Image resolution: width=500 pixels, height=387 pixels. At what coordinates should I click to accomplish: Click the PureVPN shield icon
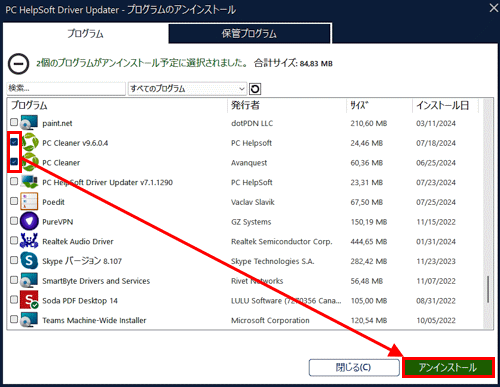(29, 221)
